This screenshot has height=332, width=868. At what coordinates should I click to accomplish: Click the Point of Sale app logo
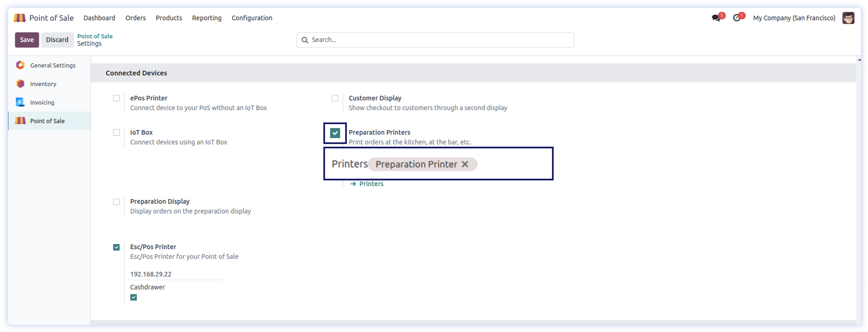[20, 18]
